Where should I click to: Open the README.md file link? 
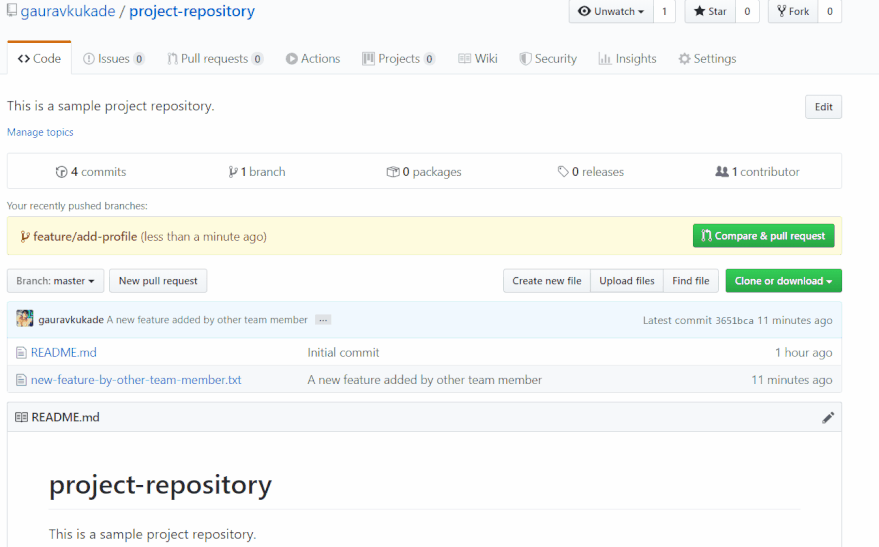point(63,353)
